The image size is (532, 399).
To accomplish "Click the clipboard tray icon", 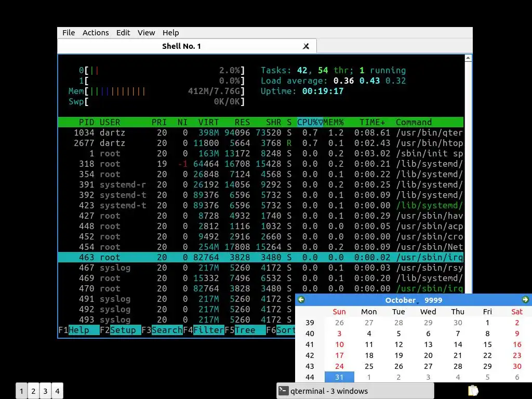I will 473,391.
